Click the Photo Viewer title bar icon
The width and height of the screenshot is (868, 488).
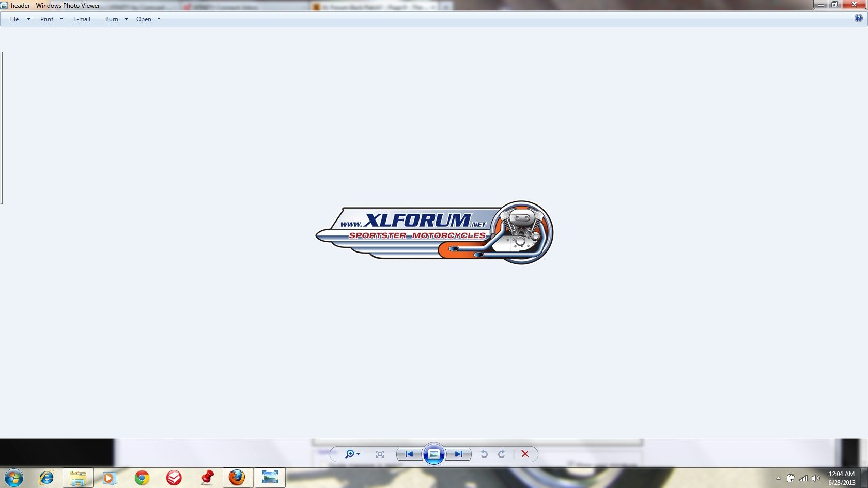click(x=5, y=6)
